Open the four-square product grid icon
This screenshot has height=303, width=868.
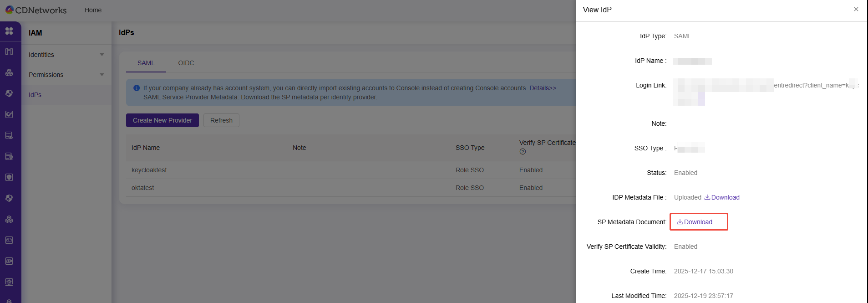tap(9, 31)
